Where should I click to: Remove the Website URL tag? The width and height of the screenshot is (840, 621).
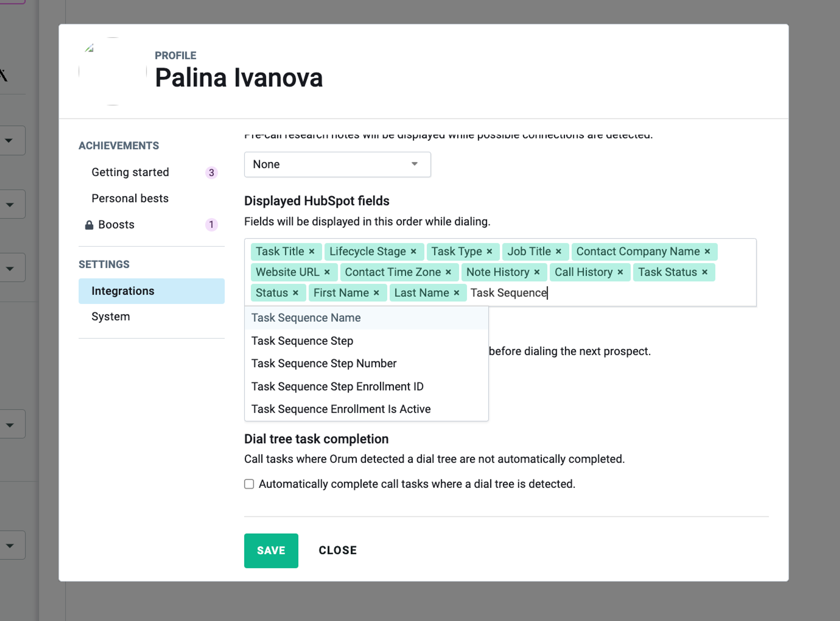(327, 272)
